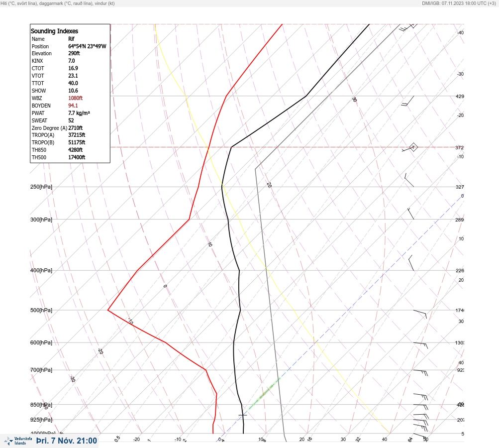Click the red WBZ value 1080ft
Image resolution: width=499 pixels, height=448 pixels.
click(x=76, y=98)
